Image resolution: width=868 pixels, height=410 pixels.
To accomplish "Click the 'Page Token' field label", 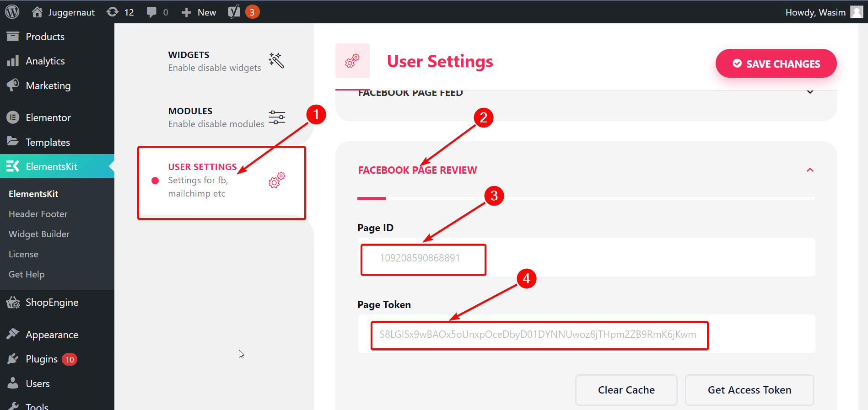I will 384,304.
